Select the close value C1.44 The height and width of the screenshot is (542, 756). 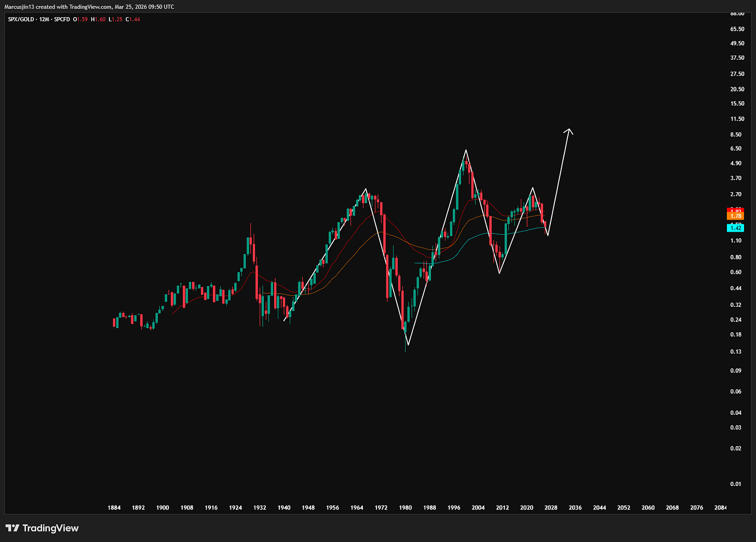point(133,19)
